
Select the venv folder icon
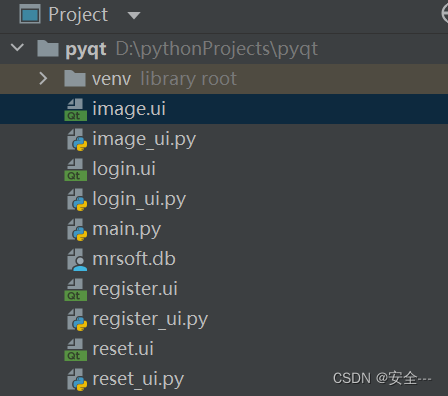coord(75,79)
